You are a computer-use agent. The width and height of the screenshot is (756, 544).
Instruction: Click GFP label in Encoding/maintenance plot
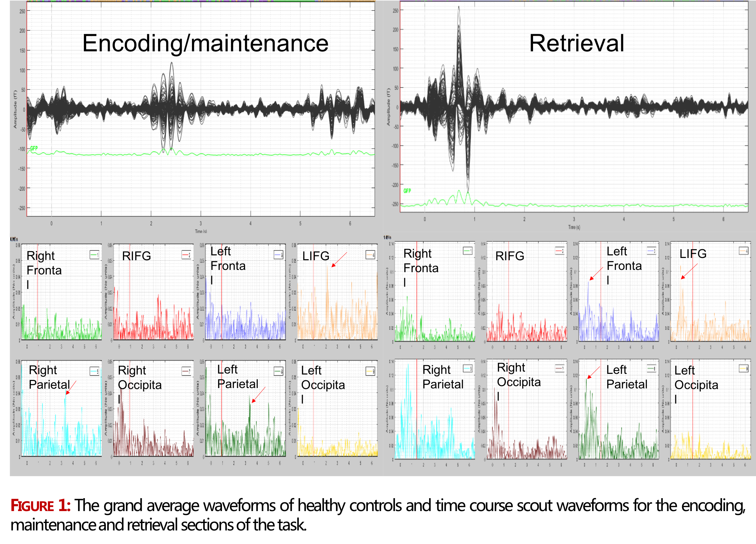click(x=34, y=148)
